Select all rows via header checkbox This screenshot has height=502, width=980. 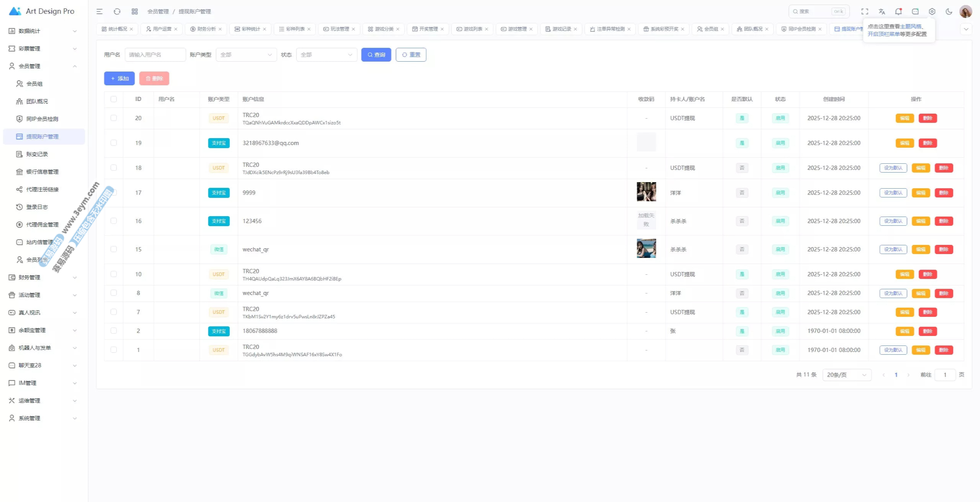[x=114, y=99]
